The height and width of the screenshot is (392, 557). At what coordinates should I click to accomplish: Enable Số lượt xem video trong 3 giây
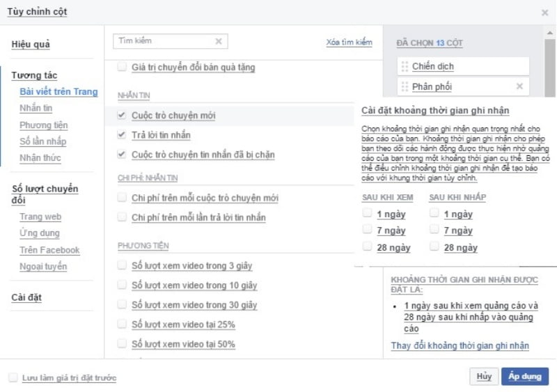coord(123,265)
